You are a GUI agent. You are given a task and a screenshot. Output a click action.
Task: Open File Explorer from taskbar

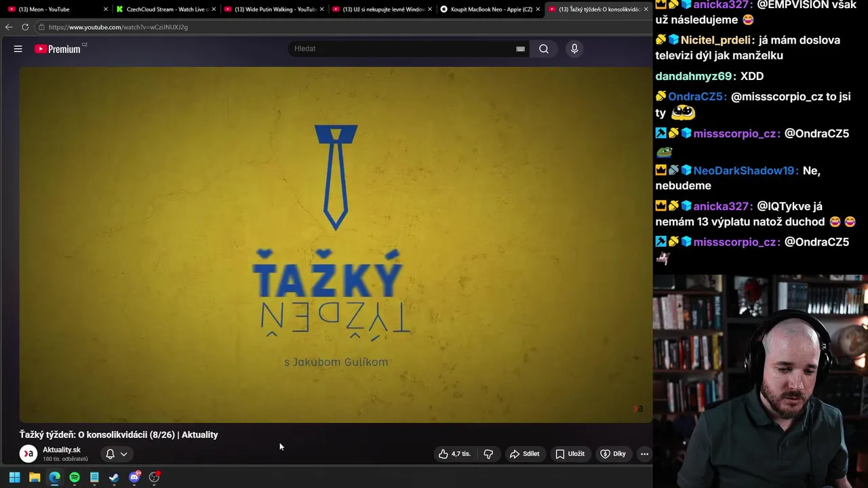[x=35, y=477]
